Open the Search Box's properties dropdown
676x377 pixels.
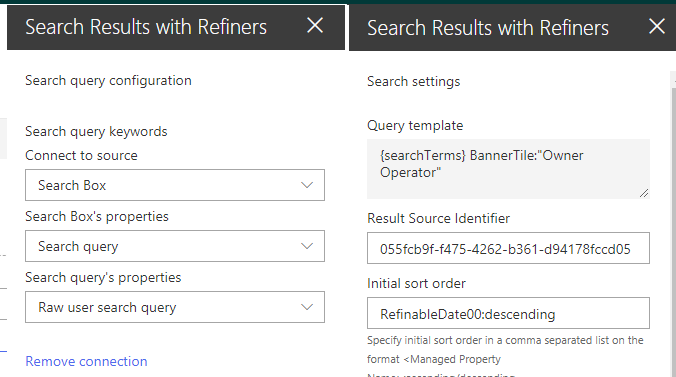(x=175, y=246)
